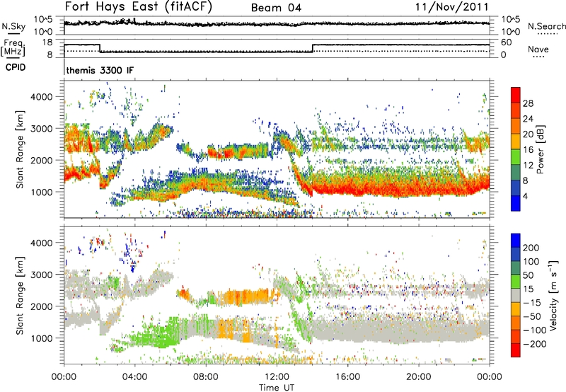566x392 pixels.
Task: Click the "10^5" label next to N.Search
Action: [x=510, y=19]
